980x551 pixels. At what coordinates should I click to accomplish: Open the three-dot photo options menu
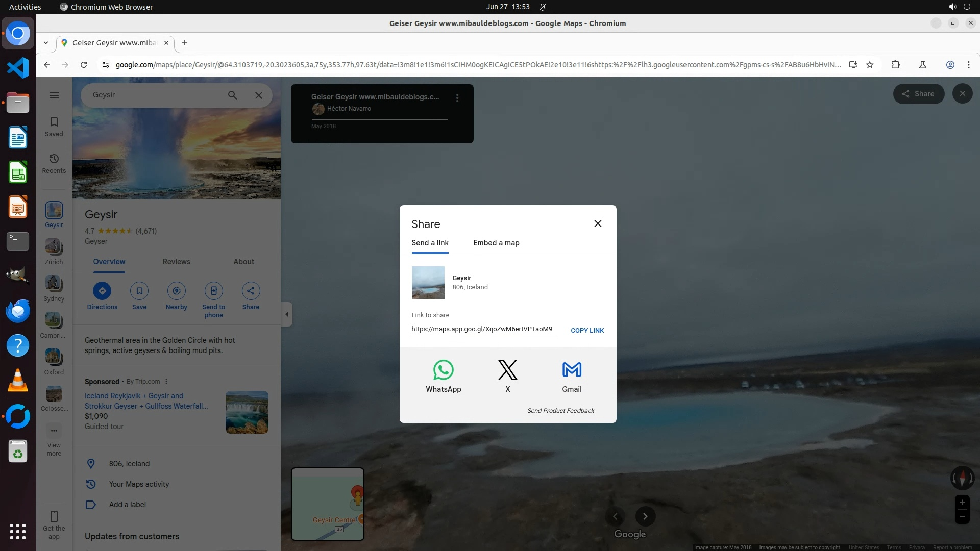point(457,98)
